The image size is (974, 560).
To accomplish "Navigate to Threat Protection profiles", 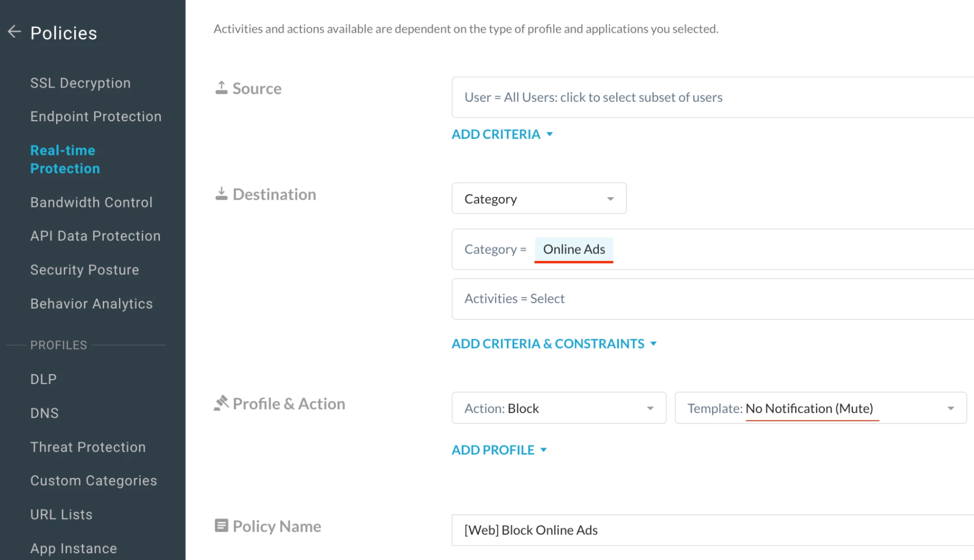I will 88,447.
